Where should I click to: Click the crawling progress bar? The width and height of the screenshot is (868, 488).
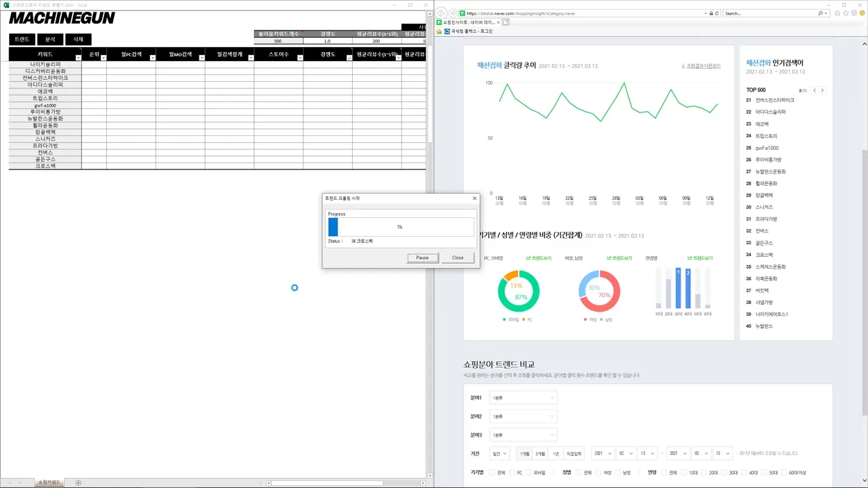coord(401,227)
